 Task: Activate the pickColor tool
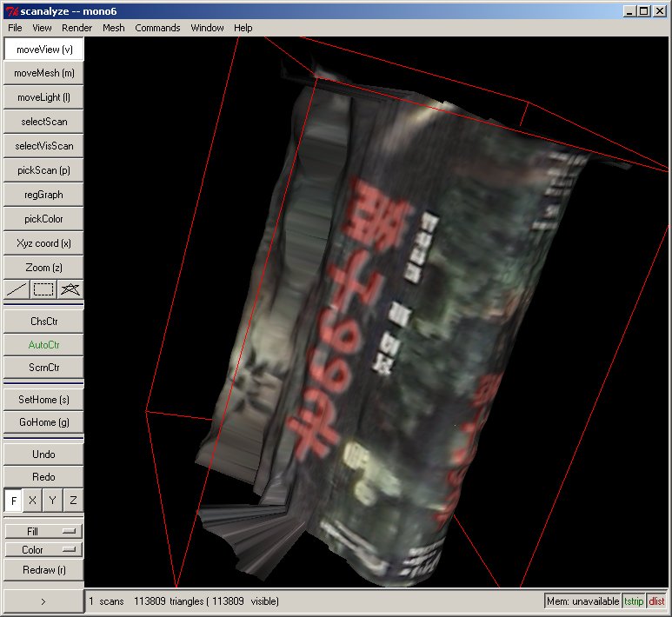point(43,219)
